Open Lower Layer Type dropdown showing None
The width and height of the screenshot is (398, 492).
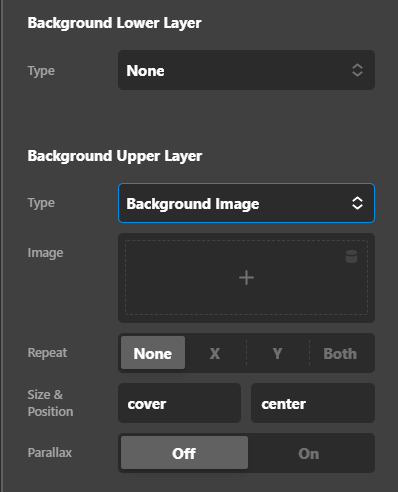coord(246,70)
